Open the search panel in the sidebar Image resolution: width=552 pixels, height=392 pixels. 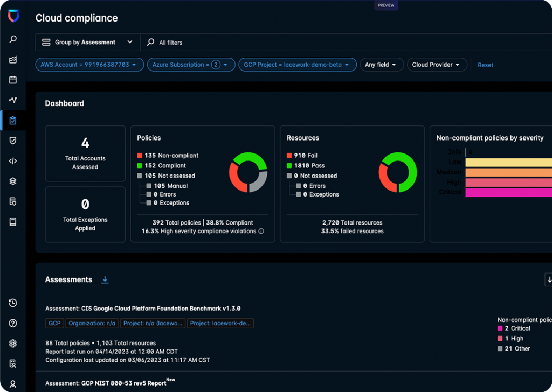pyautogui.click(x=12, y=39)
